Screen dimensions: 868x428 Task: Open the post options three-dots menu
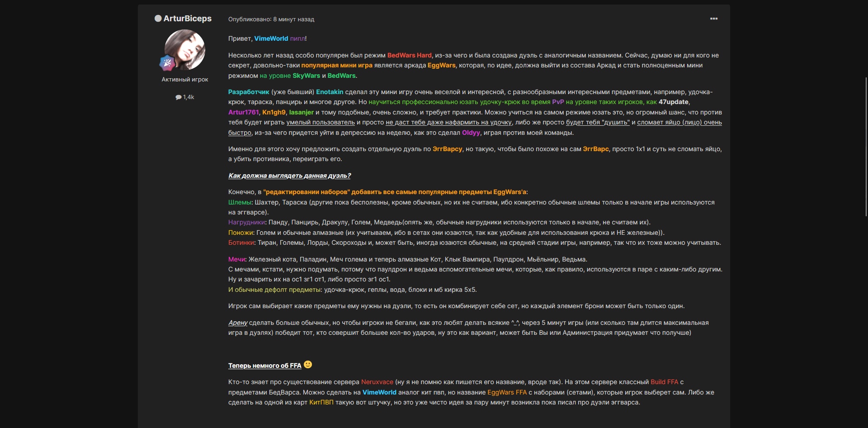tap(714, 19)
